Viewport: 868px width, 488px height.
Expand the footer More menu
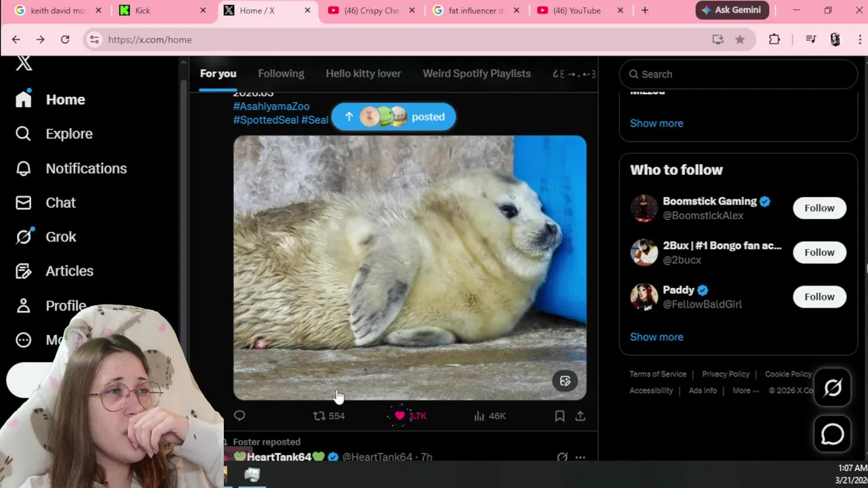pos(745,390)
